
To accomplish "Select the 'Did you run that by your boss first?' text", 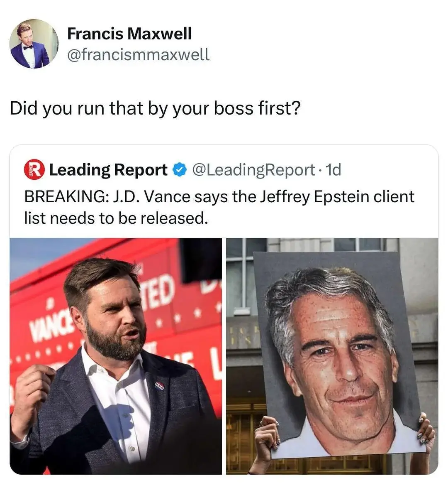I will 155,108.
